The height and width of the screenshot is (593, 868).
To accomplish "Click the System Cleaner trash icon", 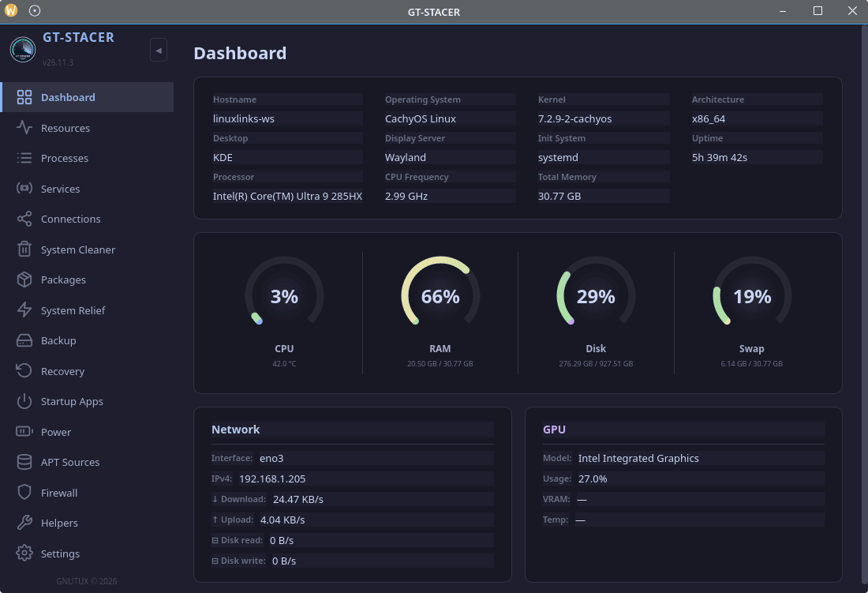I will click(24, 250).
